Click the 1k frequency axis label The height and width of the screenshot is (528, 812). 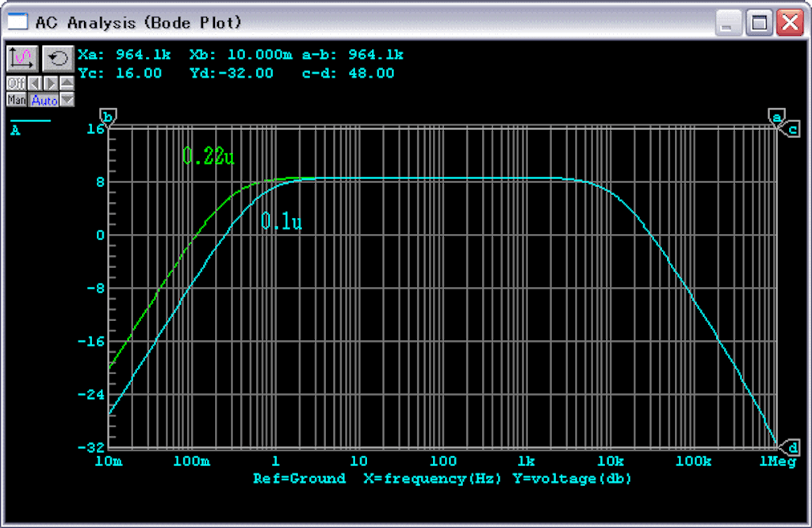pos(527,461)
